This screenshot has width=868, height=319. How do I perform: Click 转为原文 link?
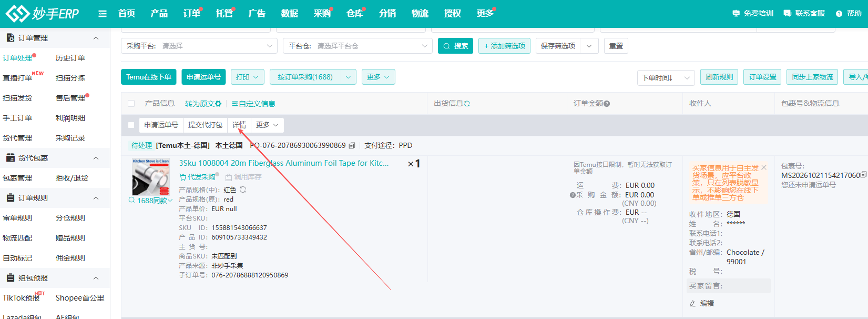point(199,104)
